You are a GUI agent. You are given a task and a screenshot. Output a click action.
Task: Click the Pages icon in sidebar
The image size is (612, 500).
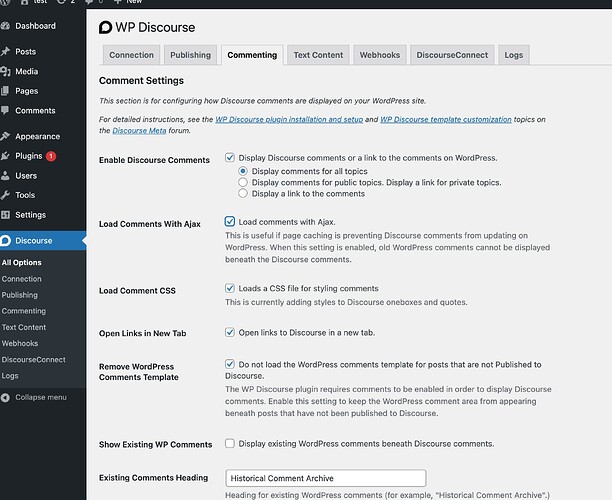click(x=5, y=91)
